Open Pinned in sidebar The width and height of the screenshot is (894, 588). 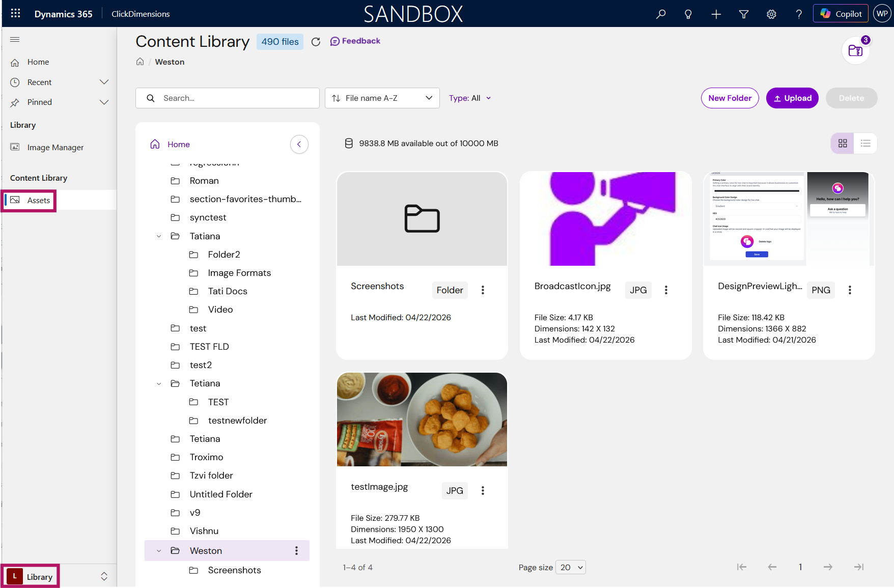tap(39, 102)
